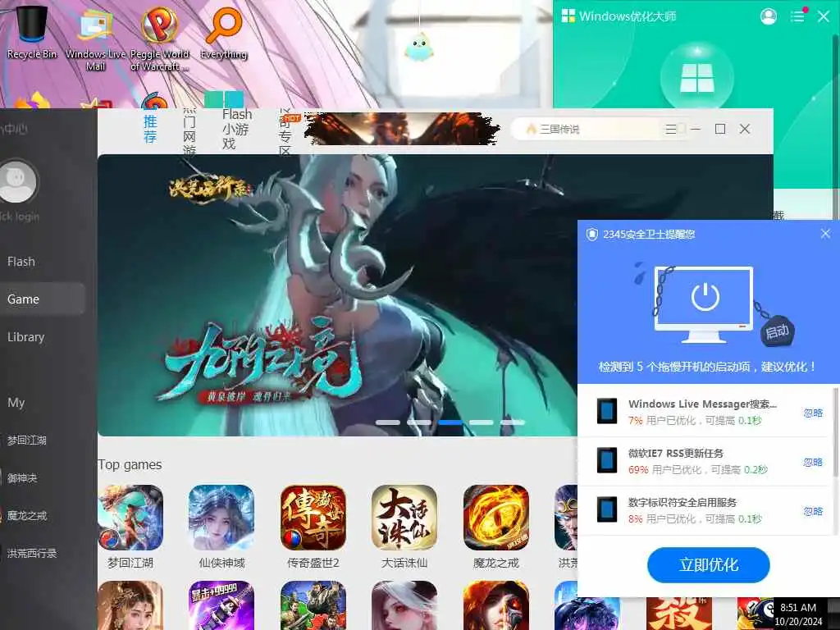840x630 pixels.
Task: Select Library in the sidebar
Action: (x=25, y=337)
